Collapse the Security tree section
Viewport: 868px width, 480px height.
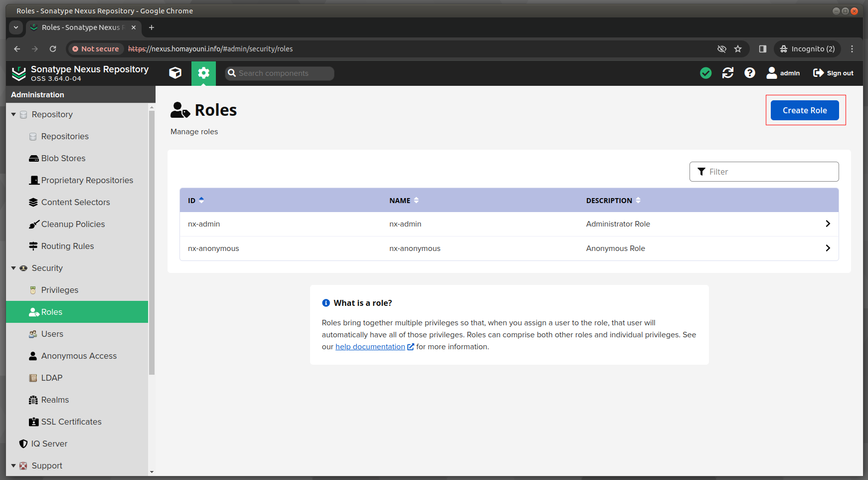point(13,268)
